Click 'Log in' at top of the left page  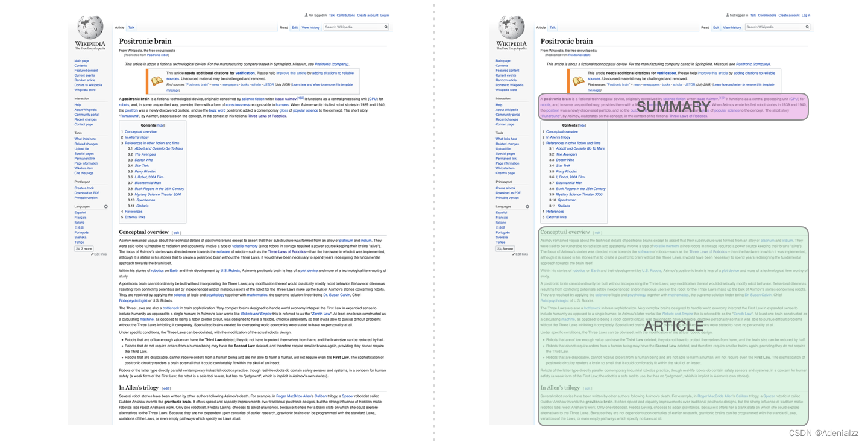pyautogui.click(x=385, y=15)
